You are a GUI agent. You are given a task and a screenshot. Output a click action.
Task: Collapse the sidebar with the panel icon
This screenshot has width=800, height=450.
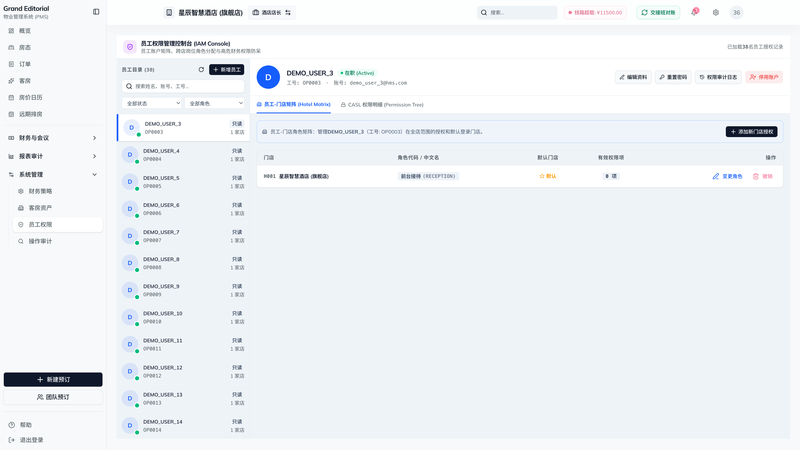pos(96,12)
